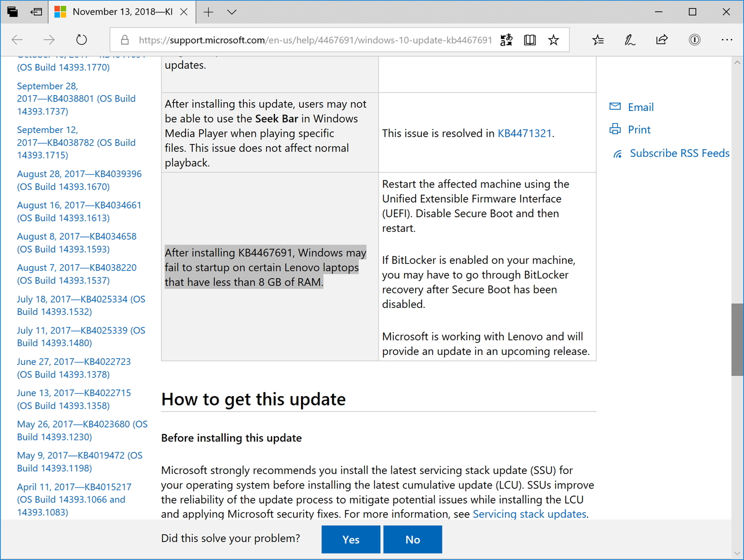Answer No to solved problem
This screenshot has height=560, width=744.
[x=413, y=540]
